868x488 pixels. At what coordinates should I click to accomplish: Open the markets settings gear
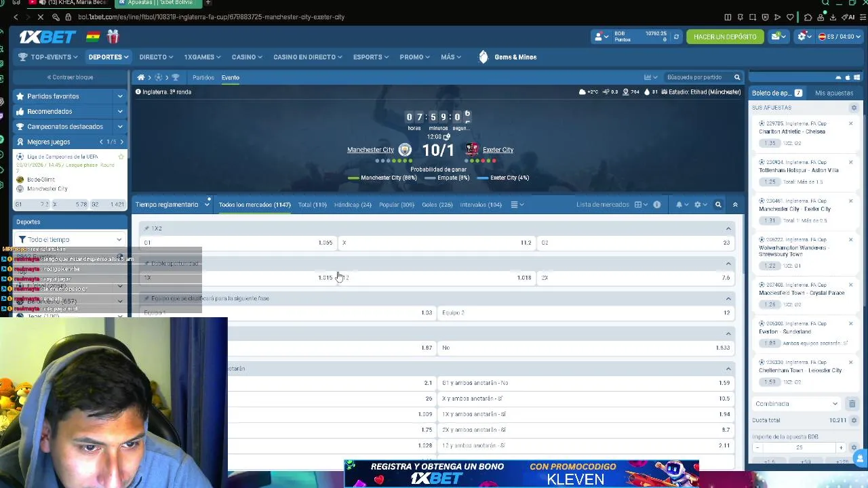click(x=701, y=205)
